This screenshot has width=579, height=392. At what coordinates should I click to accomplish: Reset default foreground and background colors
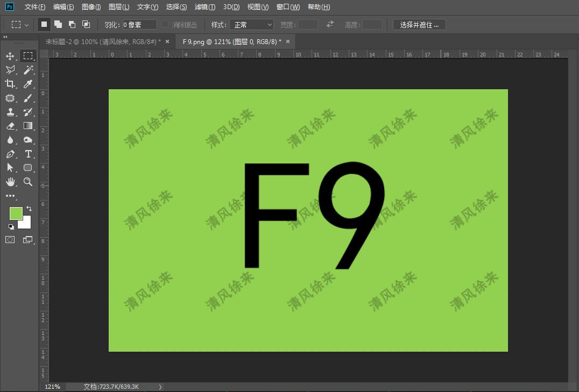tap(11, 226)
